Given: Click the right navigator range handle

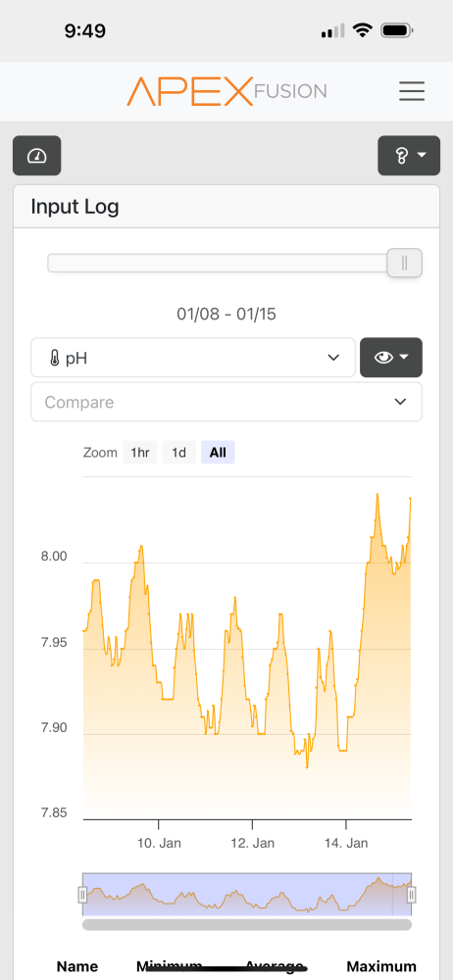Looking at the screenshot, I should [411, 895].
